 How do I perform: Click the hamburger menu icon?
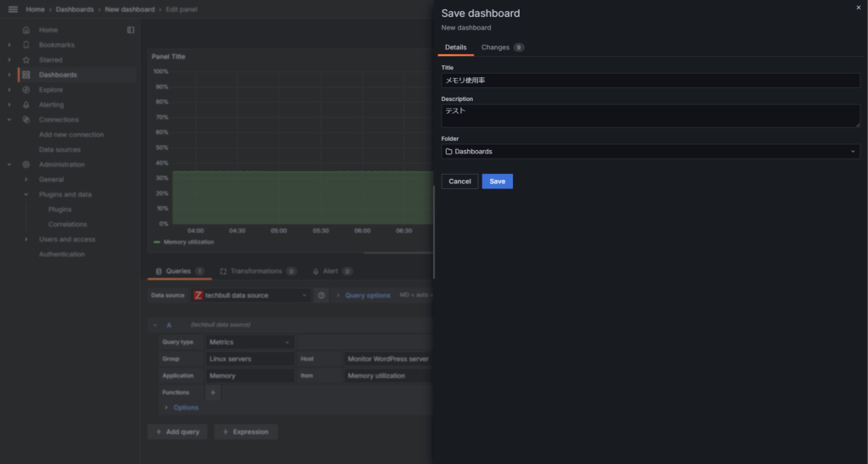pyautogui.click(x=12, y=9)
